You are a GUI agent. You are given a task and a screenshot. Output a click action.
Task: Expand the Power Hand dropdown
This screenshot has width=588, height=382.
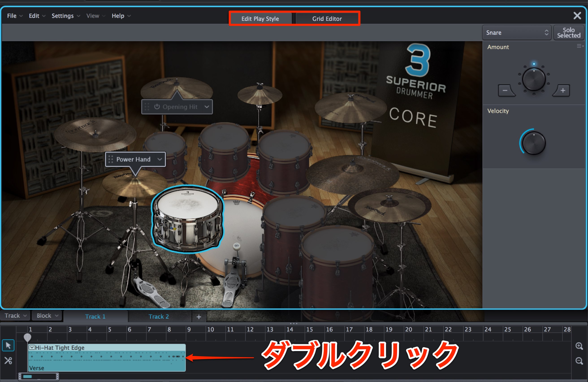(x=160, y=159)
